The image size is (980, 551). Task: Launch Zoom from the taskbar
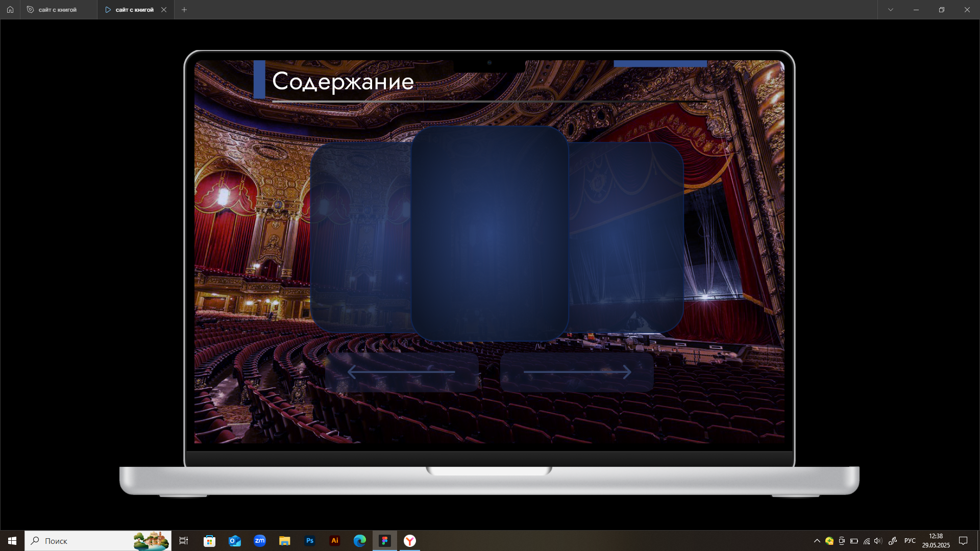click(260, 541)
